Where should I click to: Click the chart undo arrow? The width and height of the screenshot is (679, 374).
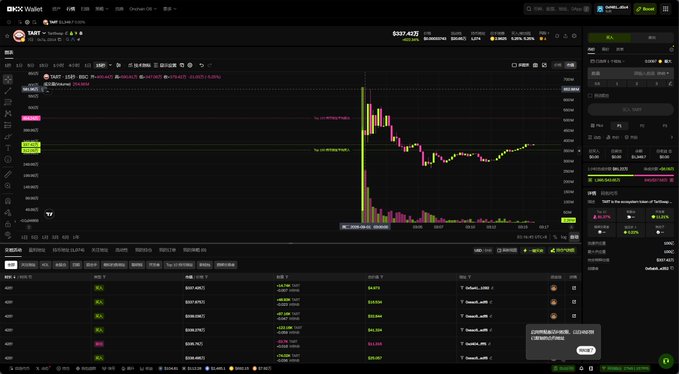[x=201, y=65]
